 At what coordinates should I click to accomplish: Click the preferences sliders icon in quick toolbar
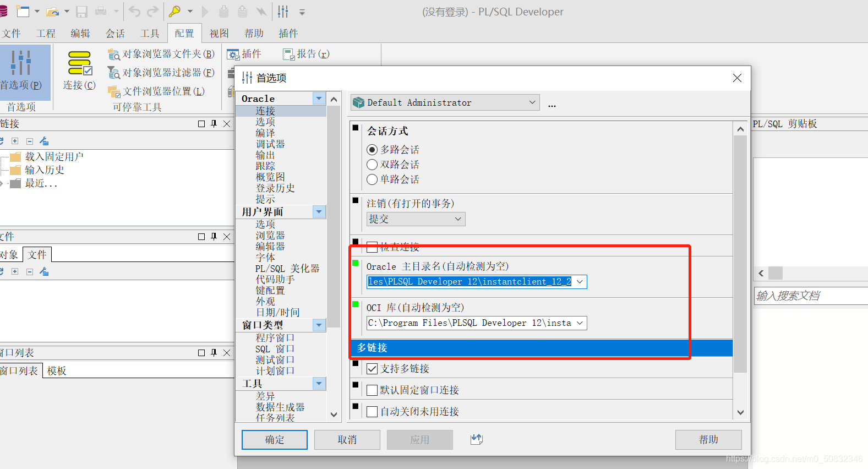point(283,11)
